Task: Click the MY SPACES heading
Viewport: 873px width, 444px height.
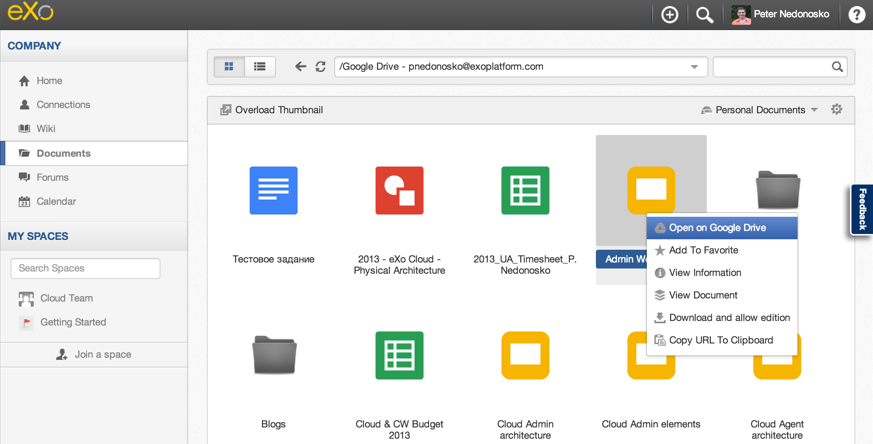Action: [38, 236]
